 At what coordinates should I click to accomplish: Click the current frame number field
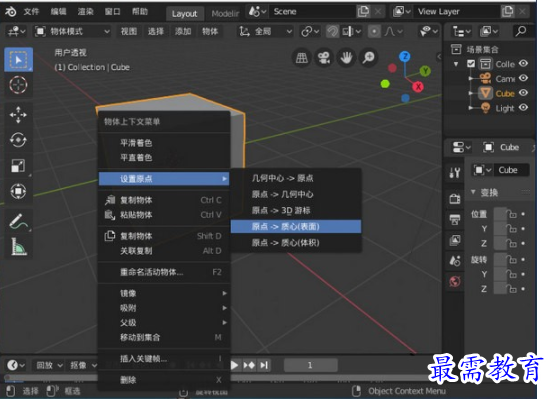pyautogui.click(x=310, y=365)
